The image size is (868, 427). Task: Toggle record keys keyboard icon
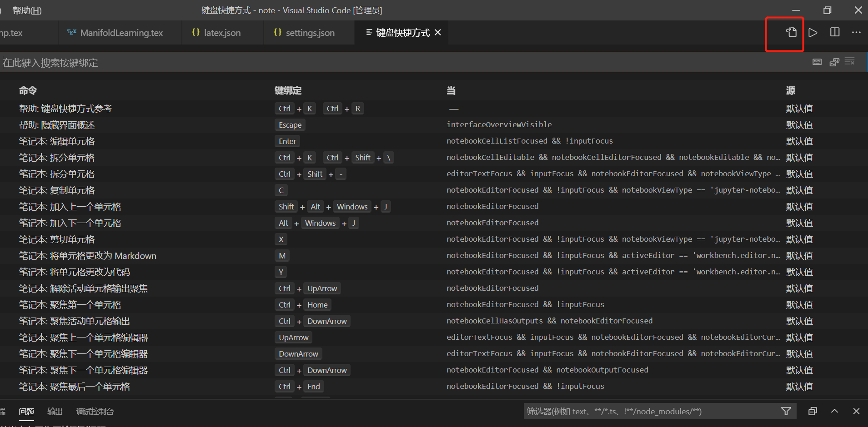pos(817,62)
